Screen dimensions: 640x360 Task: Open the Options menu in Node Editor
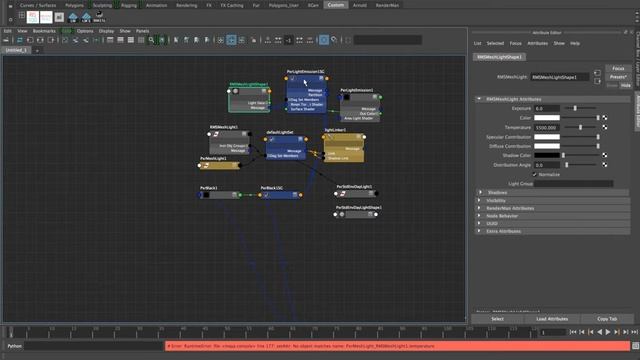(85, 31)
